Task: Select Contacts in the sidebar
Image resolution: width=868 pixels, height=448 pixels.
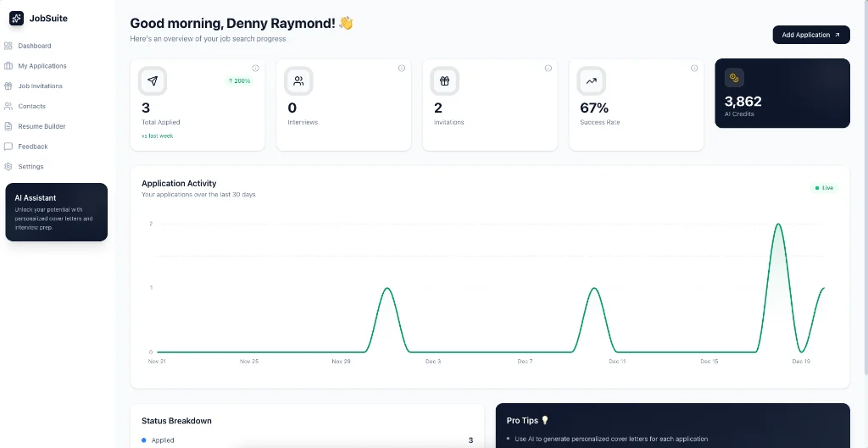Action: click(31, 107)
